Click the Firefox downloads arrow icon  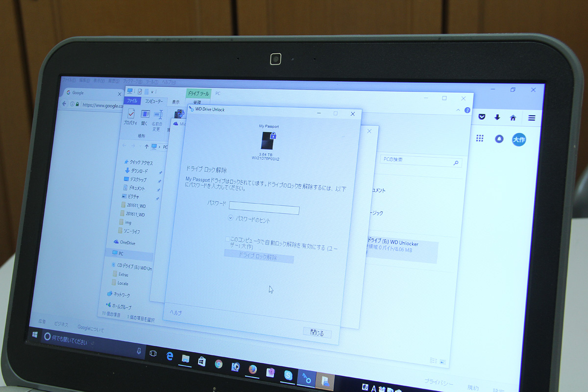coord(497,117)
